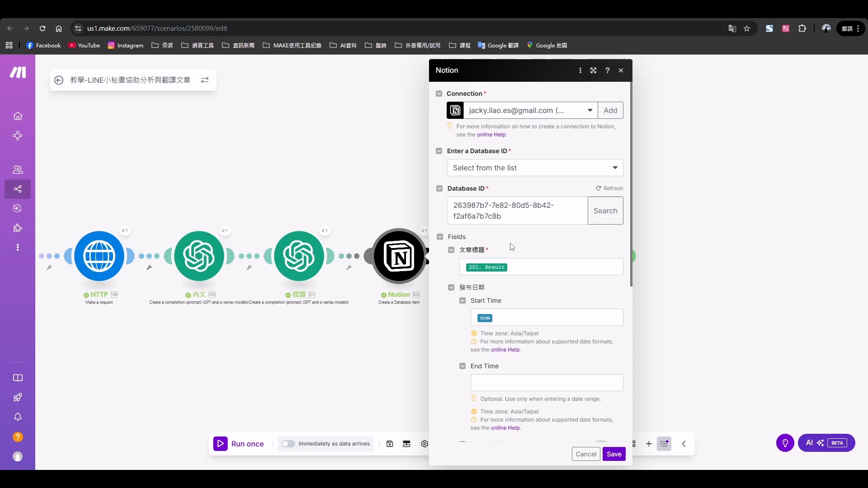Toggle the Connection field checkbox
Image resolution: width=868 pixels, height=488 pixels.
(439, 94)
